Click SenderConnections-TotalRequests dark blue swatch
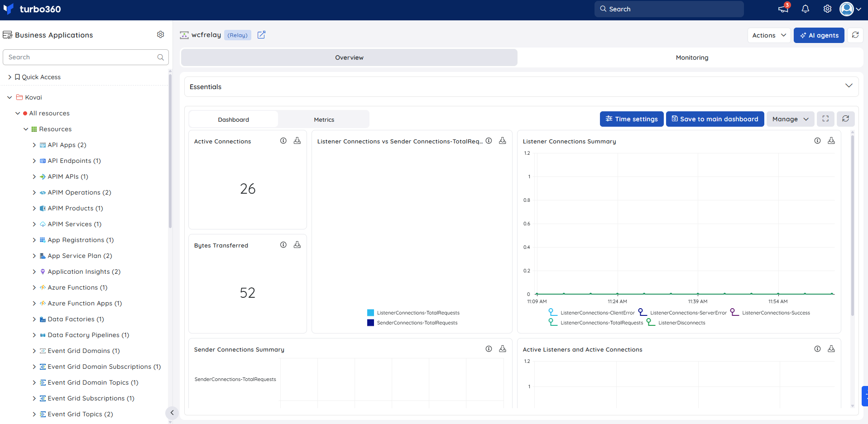Screen dimensions: 868x424 pos(370,323)
